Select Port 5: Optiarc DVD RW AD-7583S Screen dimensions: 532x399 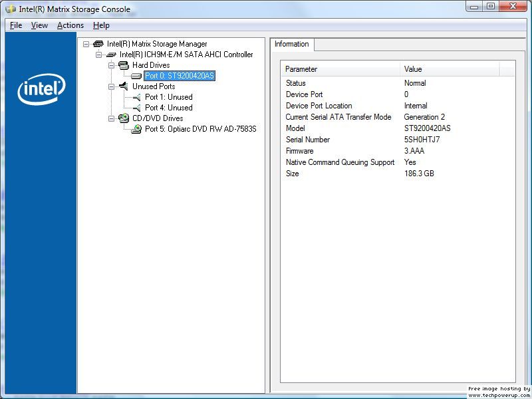point(201,129)
